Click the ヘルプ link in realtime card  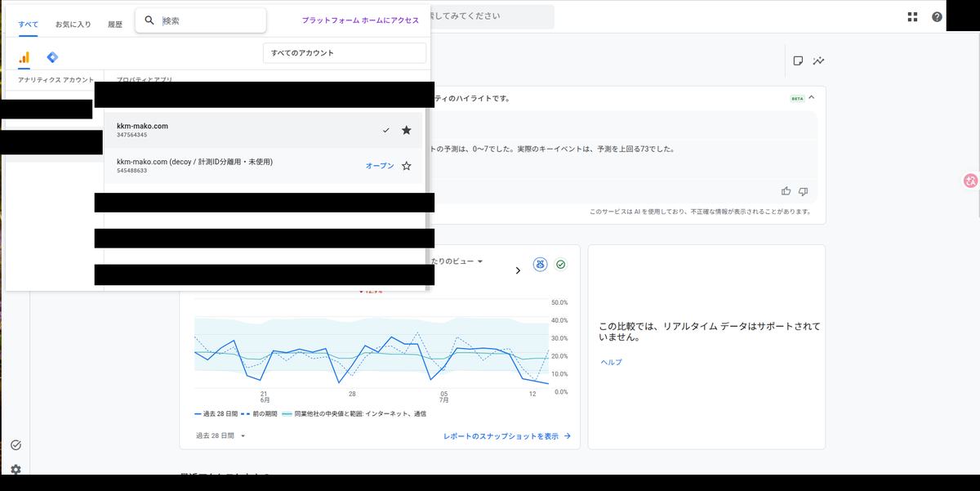(611, 362)
